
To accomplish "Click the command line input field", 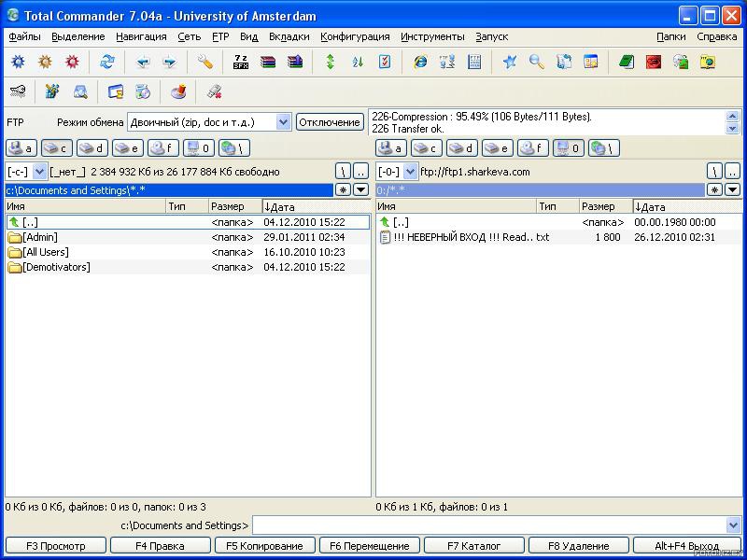I will point(489,525).
